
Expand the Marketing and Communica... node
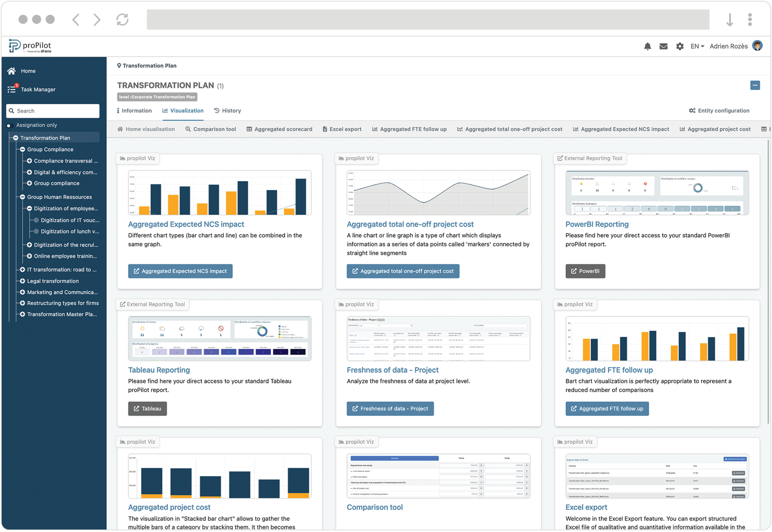tap(23, 292)
